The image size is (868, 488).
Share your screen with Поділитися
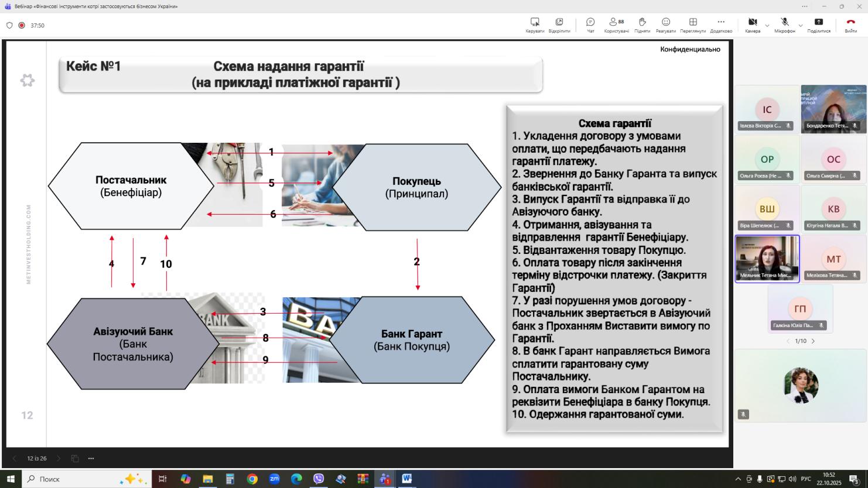[x=818, y=25]
